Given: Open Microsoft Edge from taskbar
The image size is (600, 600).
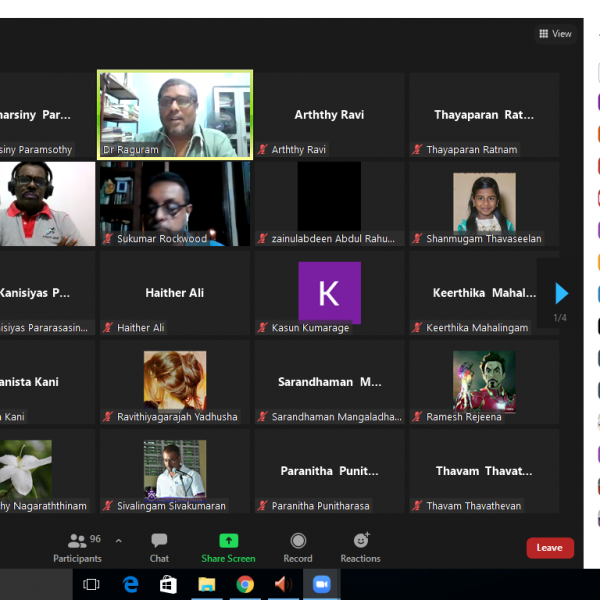Looking at the screenshot, I should point(130,584).
